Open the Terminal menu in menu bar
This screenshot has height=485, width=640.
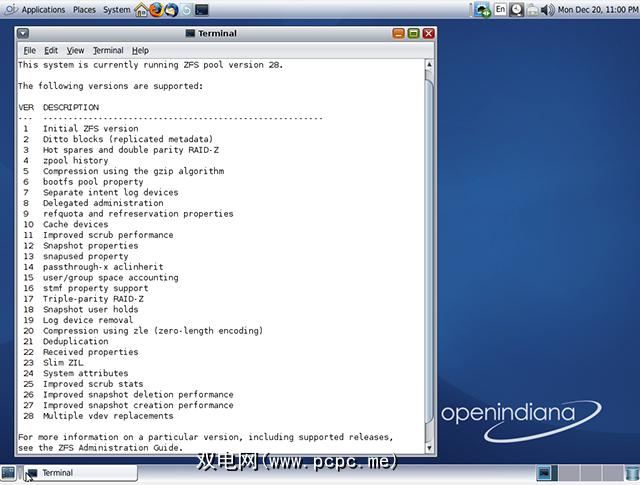pyautogui.click(x=108, y=50)
